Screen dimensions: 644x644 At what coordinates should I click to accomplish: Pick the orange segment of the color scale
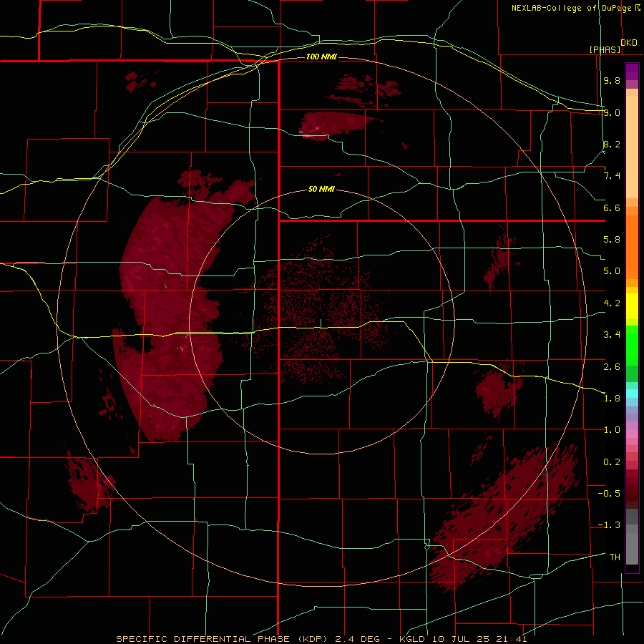point(632,246)
